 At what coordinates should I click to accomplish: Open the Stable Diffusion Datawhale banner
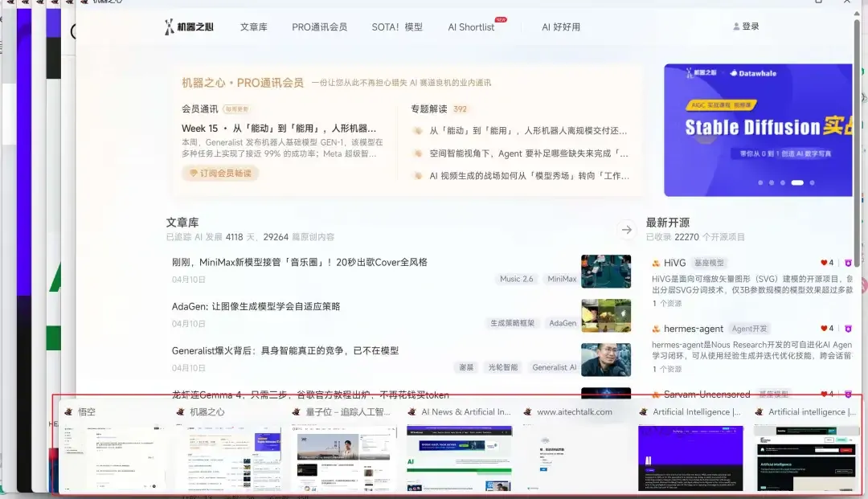759,130
